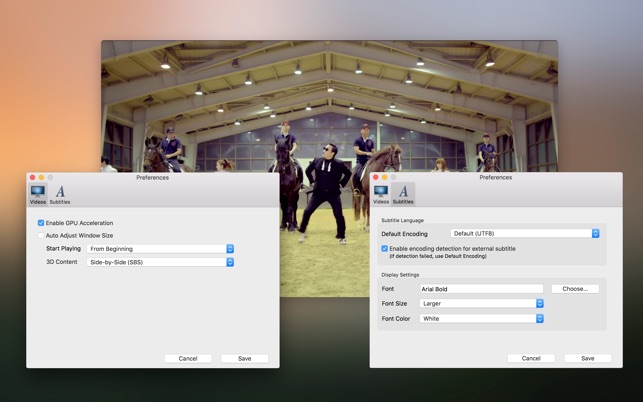Enable Auto Adjust Window Size checkbox
Image resolution: width=643 pixels, height=402 pixels.
(x=41, y=235)
